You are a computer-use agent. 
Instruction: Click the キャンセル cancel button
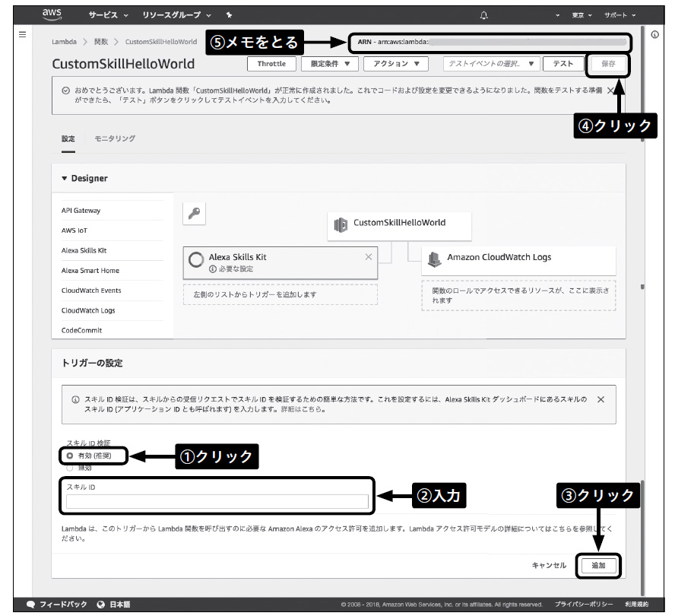(550, 566)
